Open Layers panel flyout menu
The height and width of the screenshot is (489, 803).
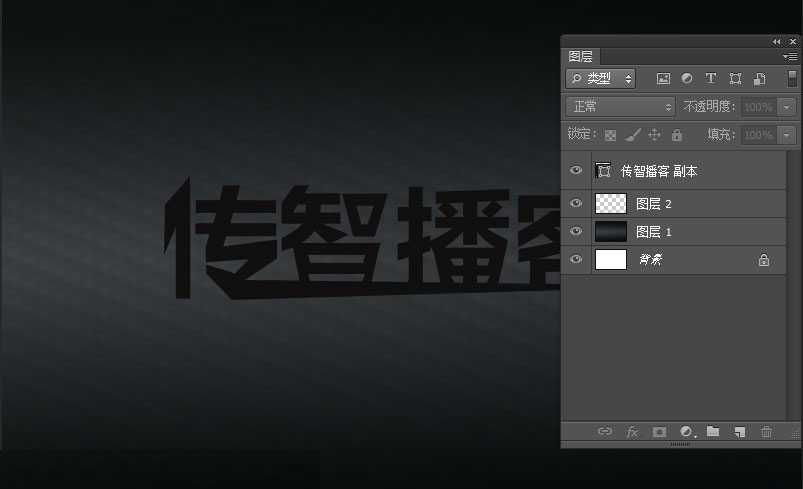[x=790, y=56]
